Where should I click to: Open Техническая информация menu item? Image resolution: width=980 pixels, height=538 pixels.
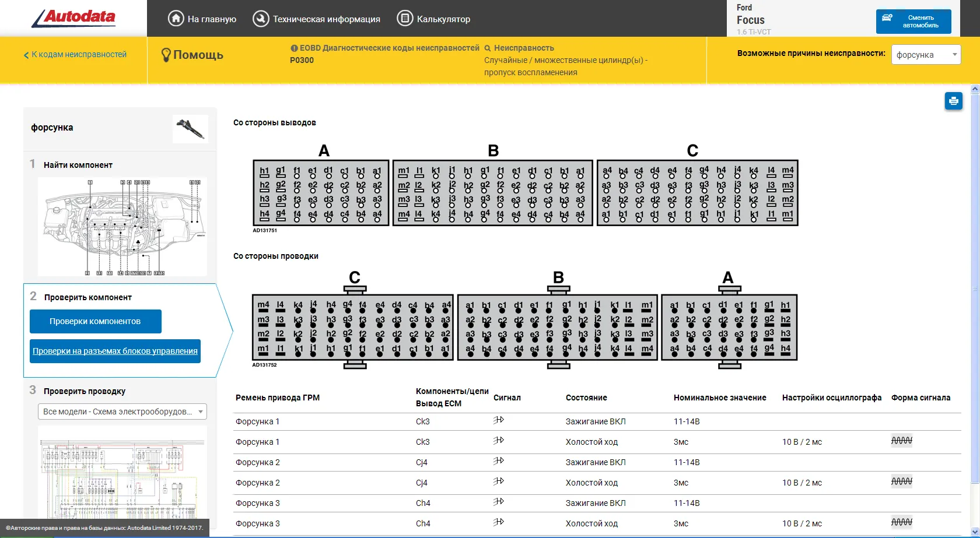(x=316, y=19)
